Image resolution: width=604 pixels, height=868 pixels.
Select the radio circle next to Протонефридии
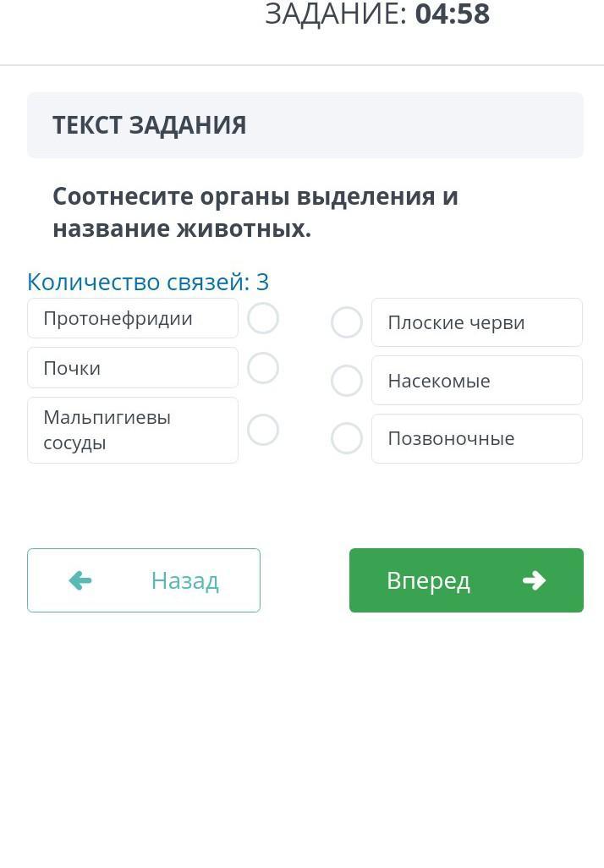(x=263, y=319)
